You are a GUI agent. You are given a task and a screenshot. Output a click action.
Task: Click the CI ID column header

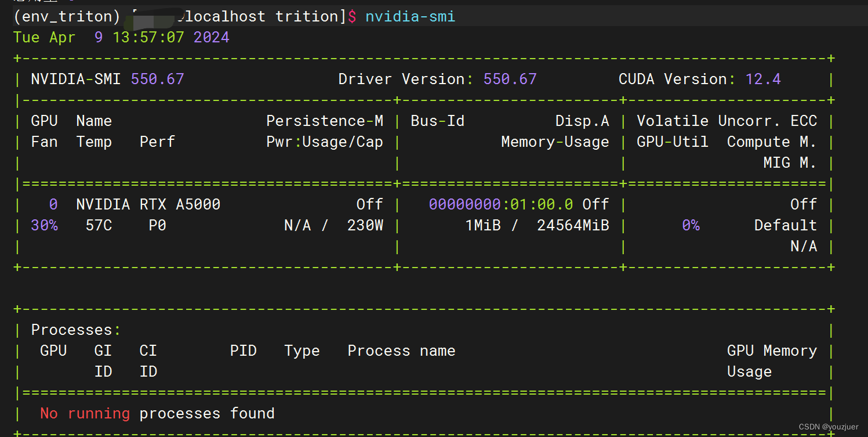click(148, 361)
